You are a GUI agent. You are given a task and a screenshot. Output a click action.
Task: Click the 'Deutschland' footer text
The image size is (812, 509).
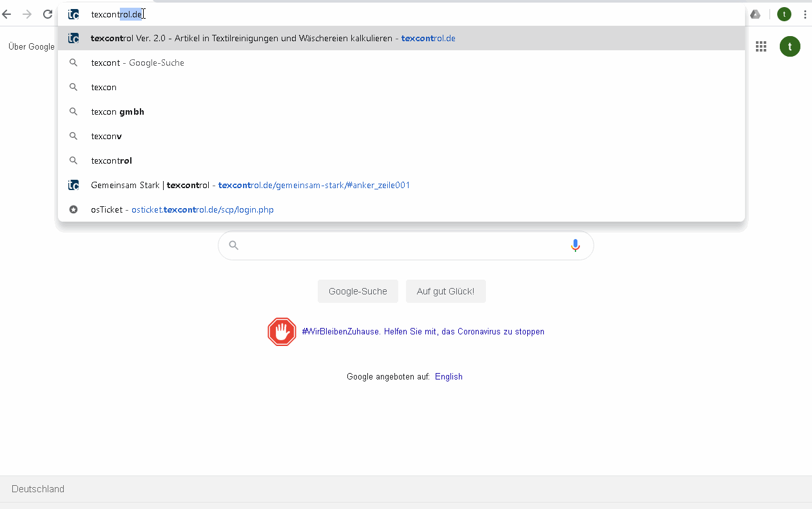pyautogui.click(x=38, y=489)
